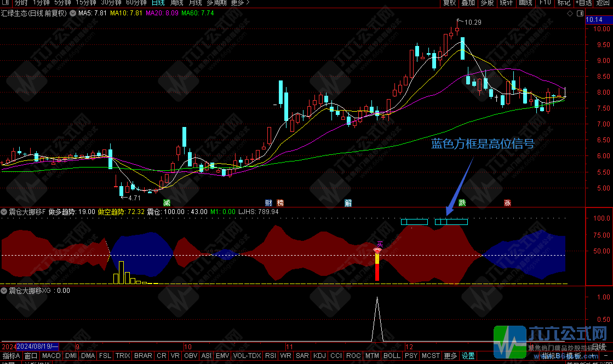Click the 2024/08/19 date marker on timeline
The image size is (613, 364).
pyautogui.click(x=37, y=346)
